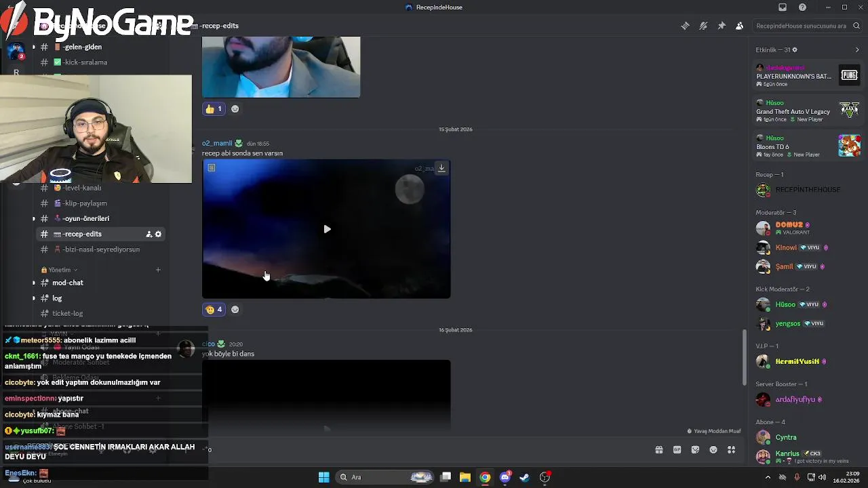868x488 pixels.
Task: Click the message area scrollbar
Action: pyautogui.click(x=745, y=357)
